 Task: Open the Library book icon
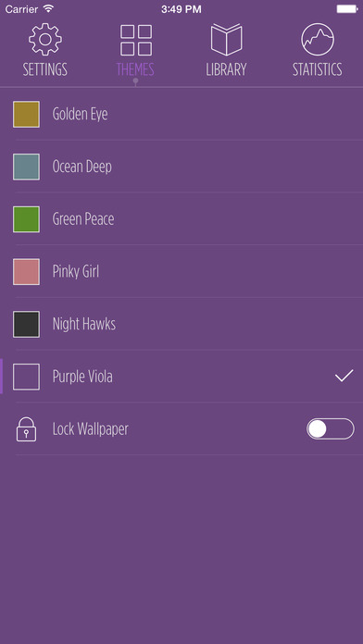227,40
